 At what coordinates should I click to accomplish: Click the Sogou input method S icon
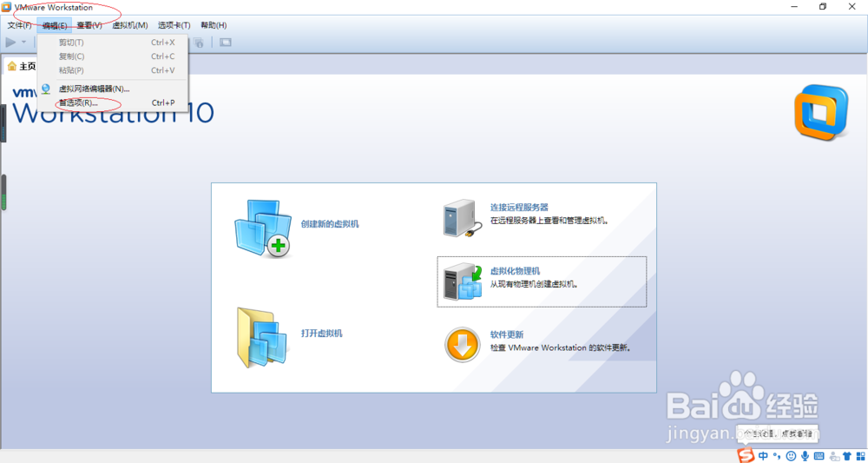[x=746, y=455]
